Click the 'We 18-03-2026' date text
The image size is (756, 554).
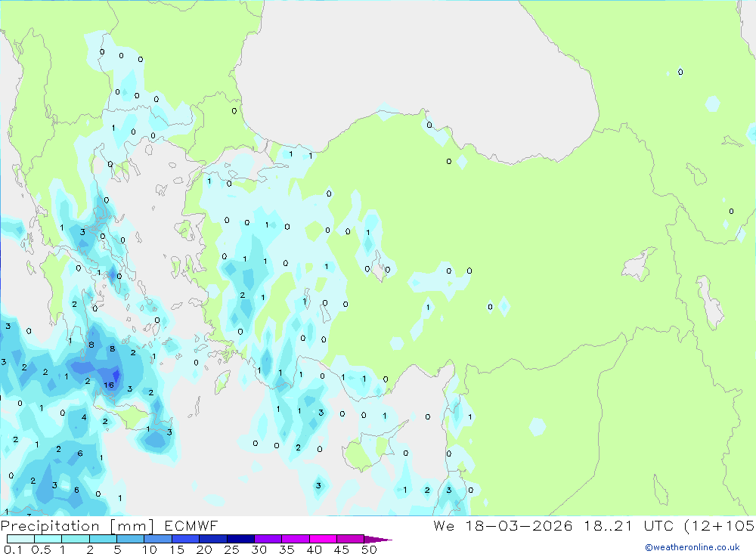tap(503, 526)
